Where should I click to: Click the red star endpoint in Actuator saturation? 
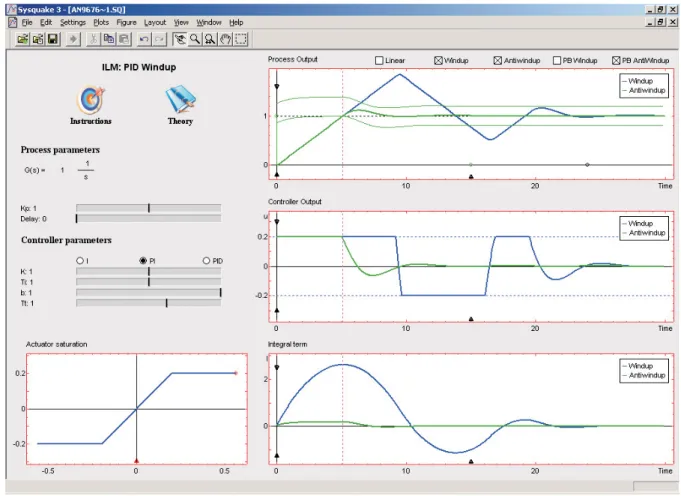(236, 373)
